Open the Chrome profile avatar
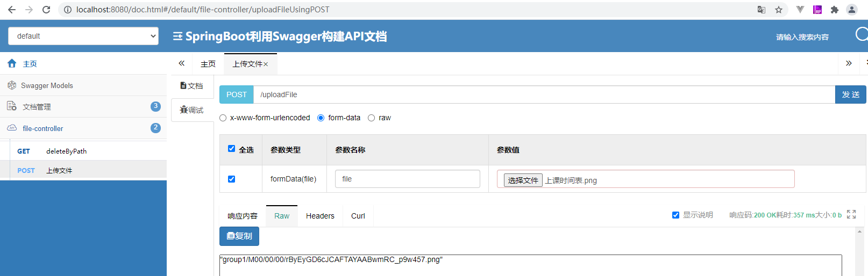The width and height of the screenshot is (868, 276). [x=852, y=10]
